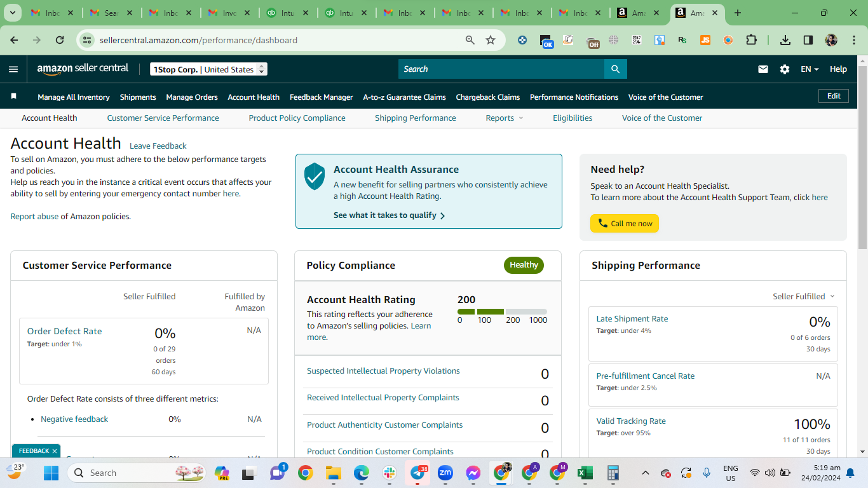This screenshot has height=488, width=868.
Task: Bookmark this page with the star icon
Action: click(x=491, y=40)
